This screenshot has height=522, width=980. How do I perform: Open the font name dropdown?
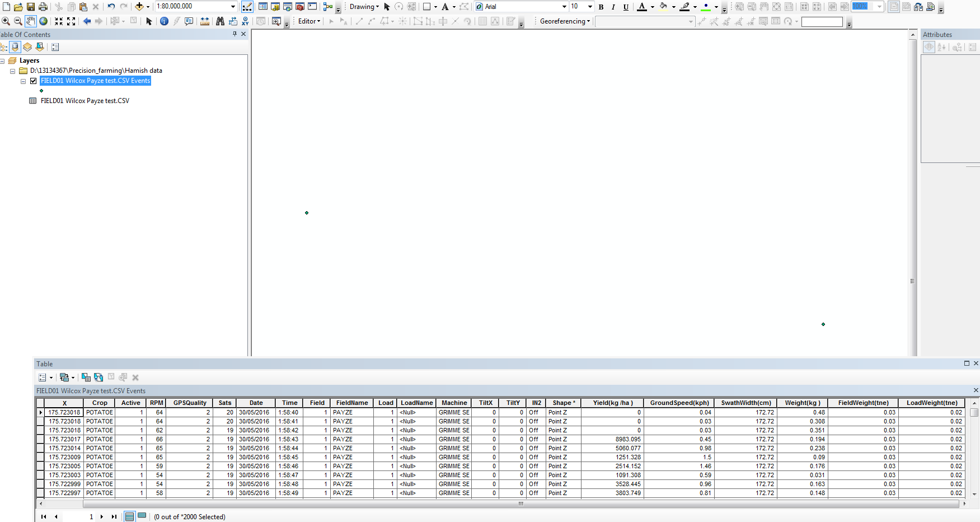(564, 7)
